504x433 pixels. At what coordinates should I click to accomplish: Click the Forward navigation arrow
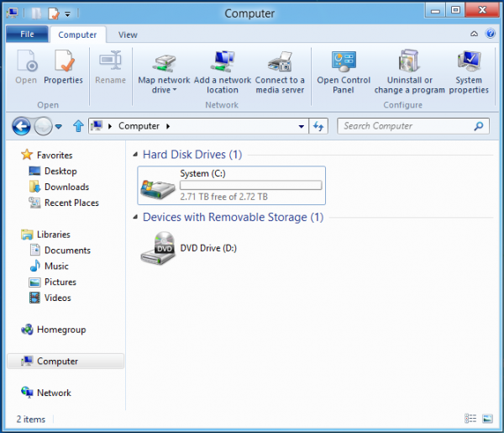(x=43, y=126)
